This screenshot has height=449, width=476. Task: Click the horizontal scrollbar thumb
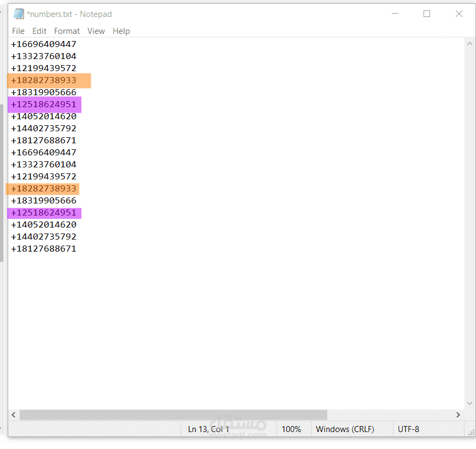point(173,415)
